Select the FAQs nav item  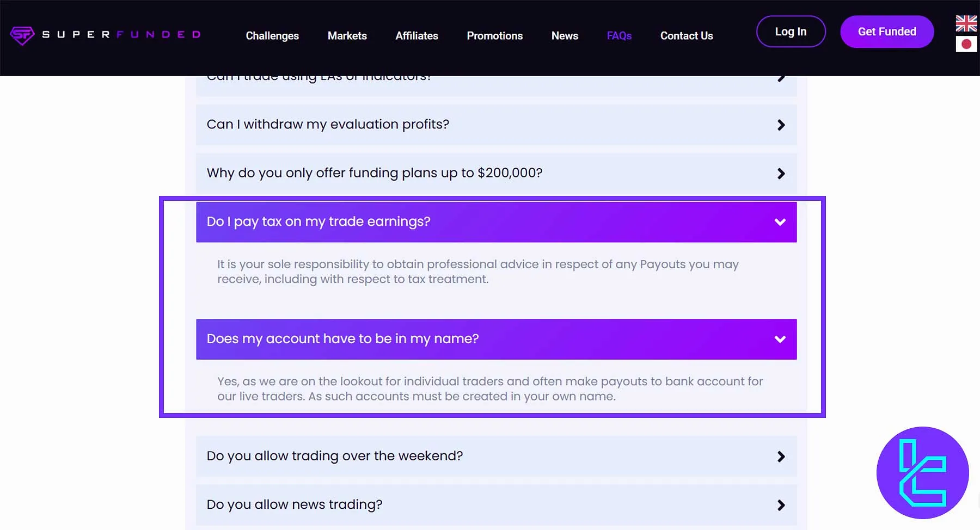619,35
